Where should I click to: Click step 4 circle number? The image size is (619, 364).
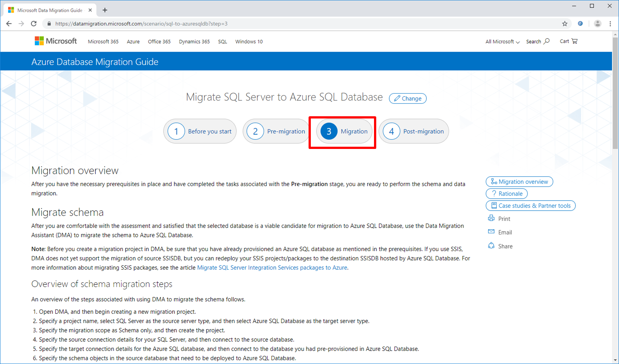click(x=391, y=131)
